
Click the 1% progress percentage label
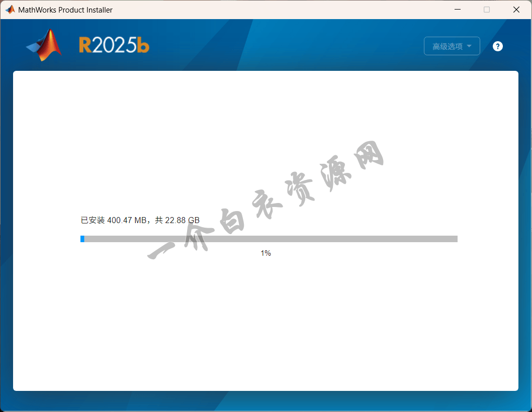coord(265,253)
